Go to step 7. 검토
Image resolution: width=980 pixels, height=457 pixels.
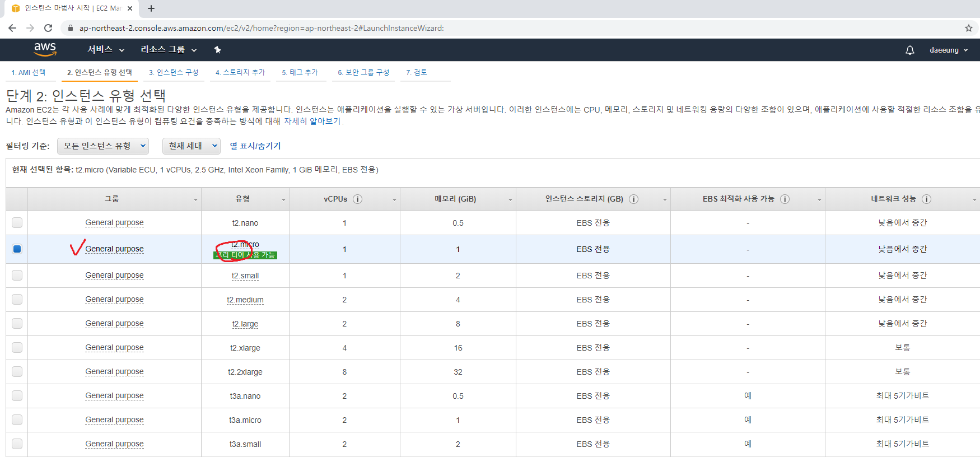[x=417, y=72]
